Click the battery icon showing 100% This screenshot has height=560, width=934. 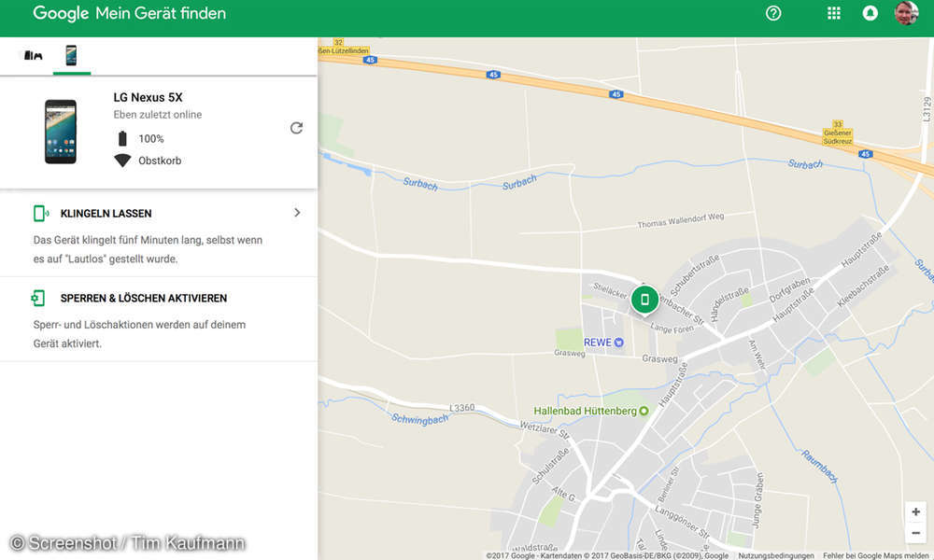click(122, 139)
